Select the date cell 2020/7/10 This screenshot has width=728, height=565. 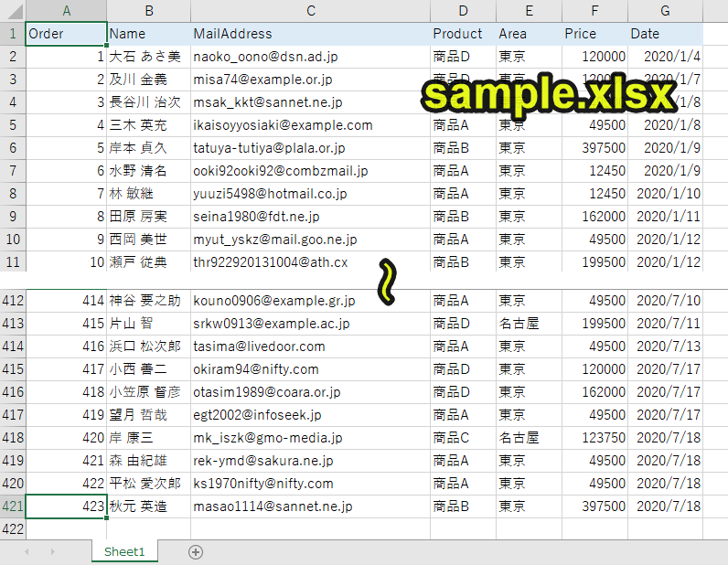[665, 301]
